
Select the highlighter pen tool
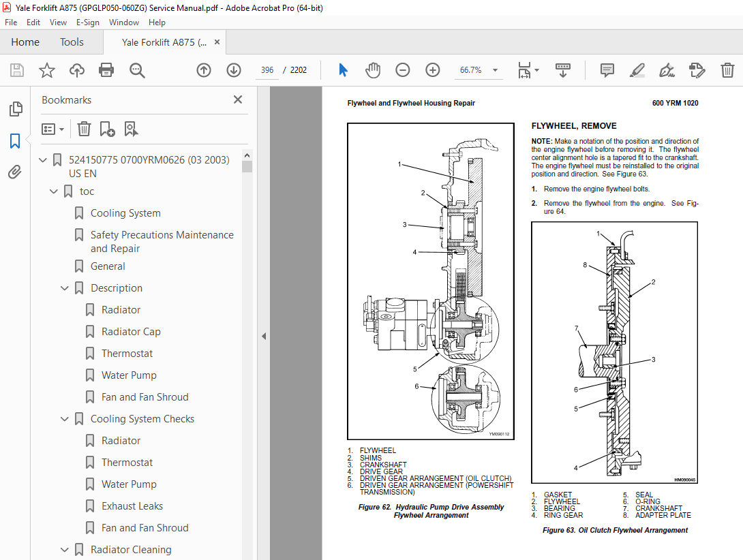(637, 70)
